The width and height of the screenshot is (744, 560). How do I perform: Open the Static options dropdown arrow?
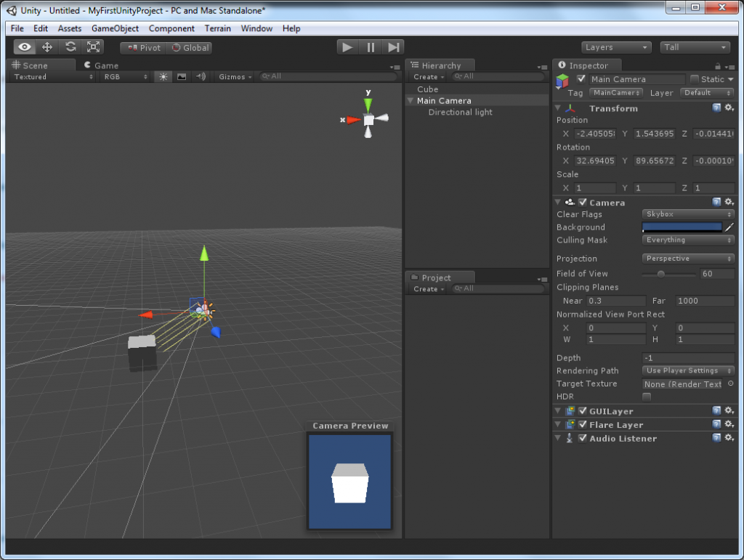(730, 79)
